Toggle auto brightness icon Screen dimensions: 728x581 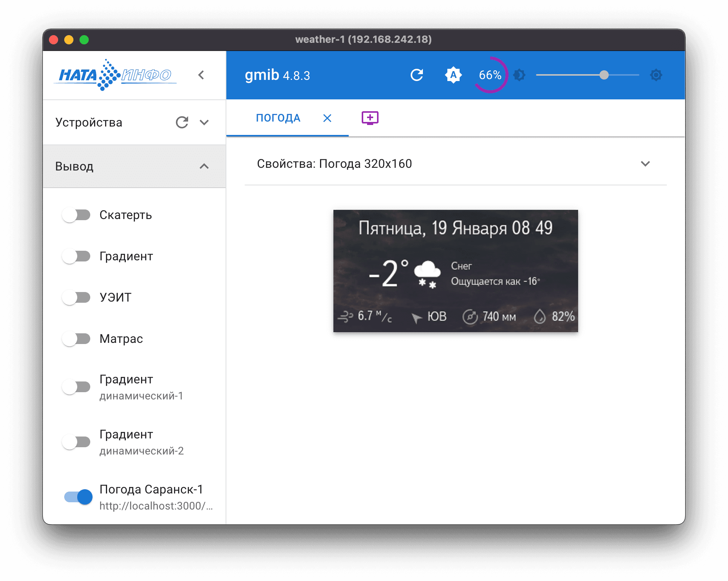click(453, 75)
